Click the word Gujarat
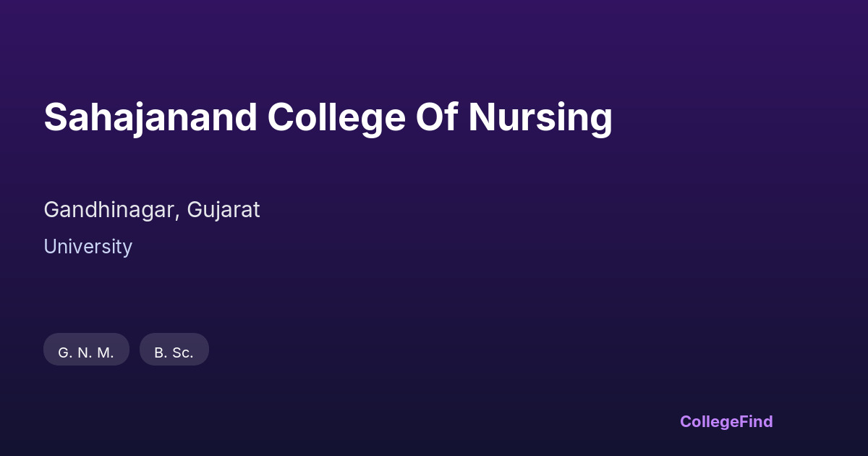Viewport: 868px width, 456px height. [223, 210]
